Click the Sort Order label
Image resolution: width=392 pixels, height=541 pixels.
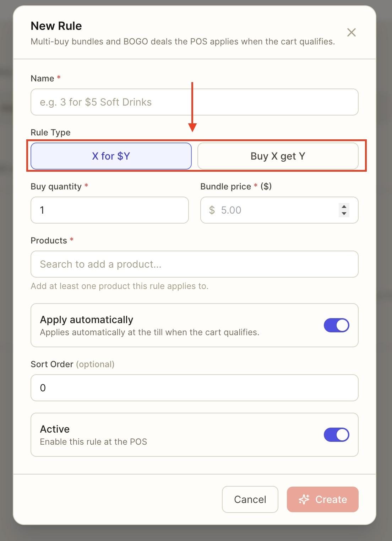(52, 364)
